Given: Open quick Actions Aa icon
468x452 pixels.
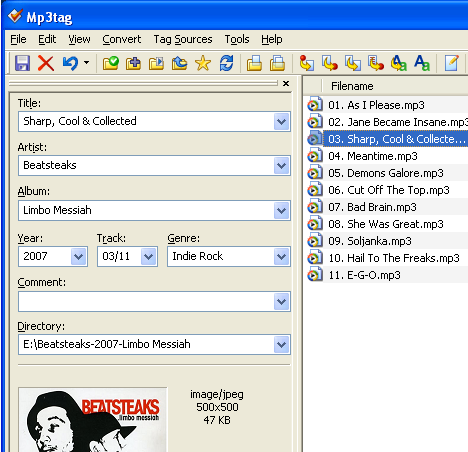Looking at the screenshot, I should point(422,63).
